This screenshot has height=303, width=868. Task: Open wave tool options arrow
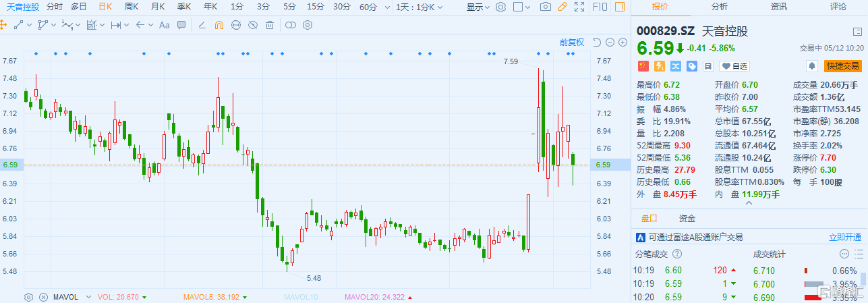click(78, 25)
